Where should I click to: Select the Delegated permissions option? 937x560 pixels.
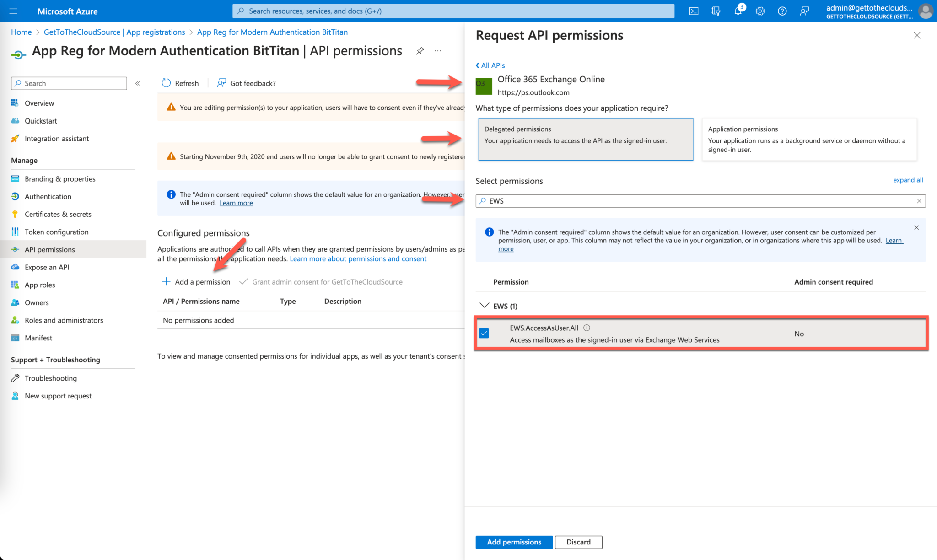(x=585, y=139)
